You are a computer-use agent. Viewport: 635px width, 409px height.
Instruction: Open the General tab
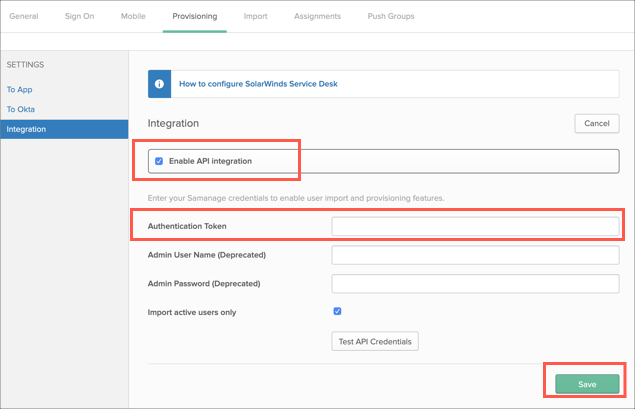(x=24, y=16)
